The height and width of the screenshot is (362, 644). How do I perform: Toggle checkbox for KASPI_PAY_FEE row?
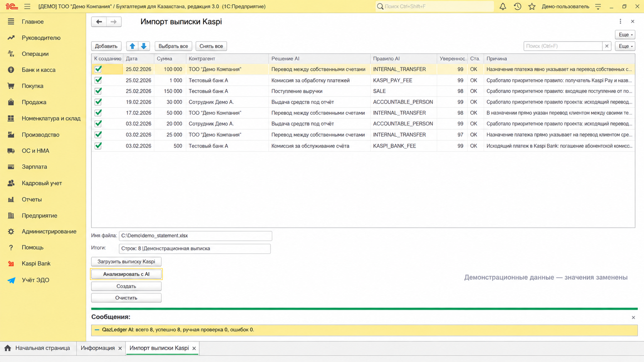(98, 80)
